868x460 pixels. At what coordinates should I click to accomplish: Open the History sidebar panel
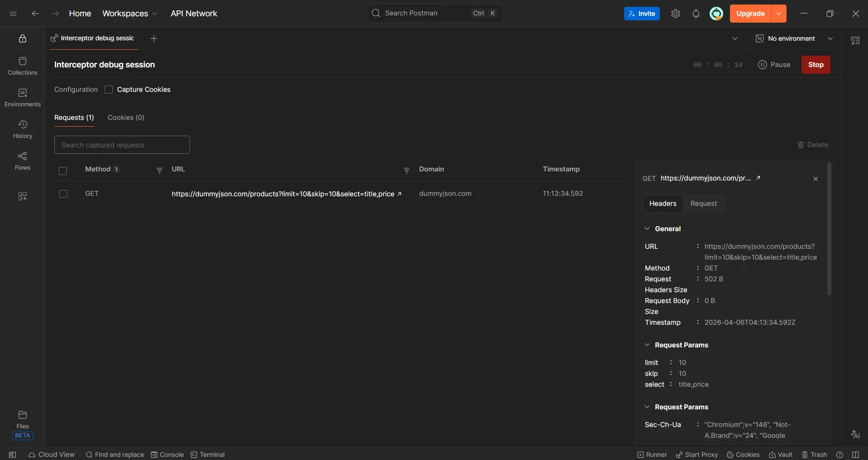click(22, 129)
